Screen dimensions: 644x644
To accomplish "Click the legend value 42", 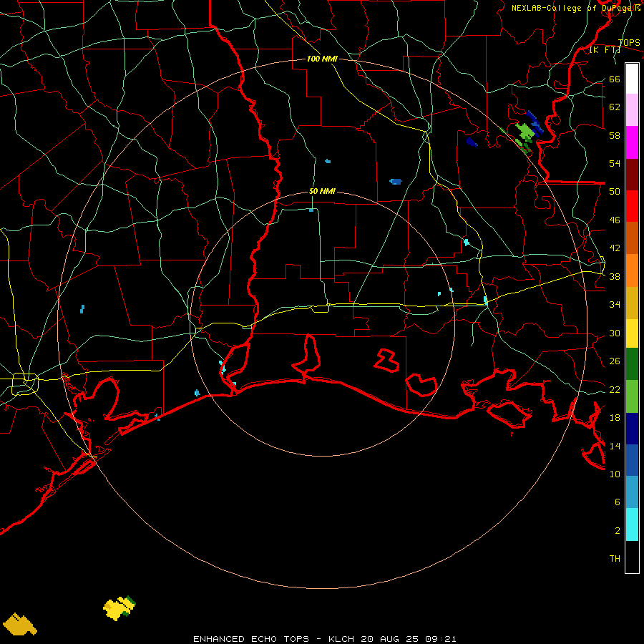I will (615, 248).
